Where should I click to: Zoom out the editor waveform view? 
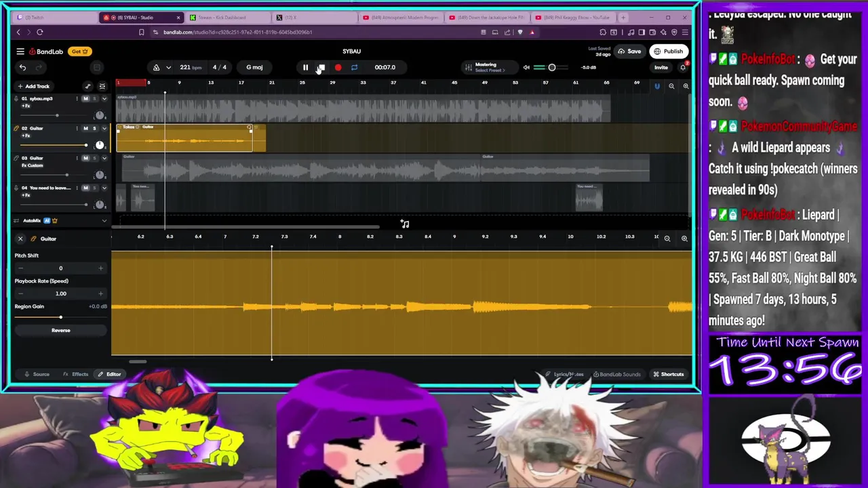[x=667, y=239]
